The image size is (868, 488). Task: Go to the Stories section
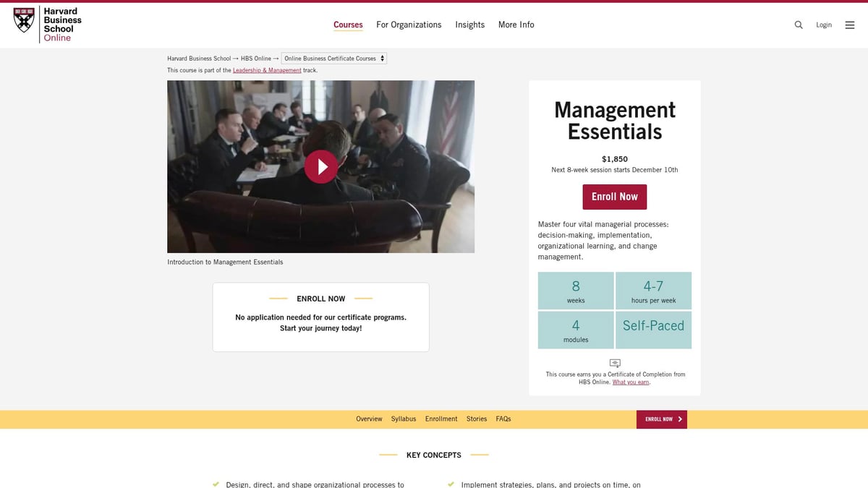click(477, 419)
